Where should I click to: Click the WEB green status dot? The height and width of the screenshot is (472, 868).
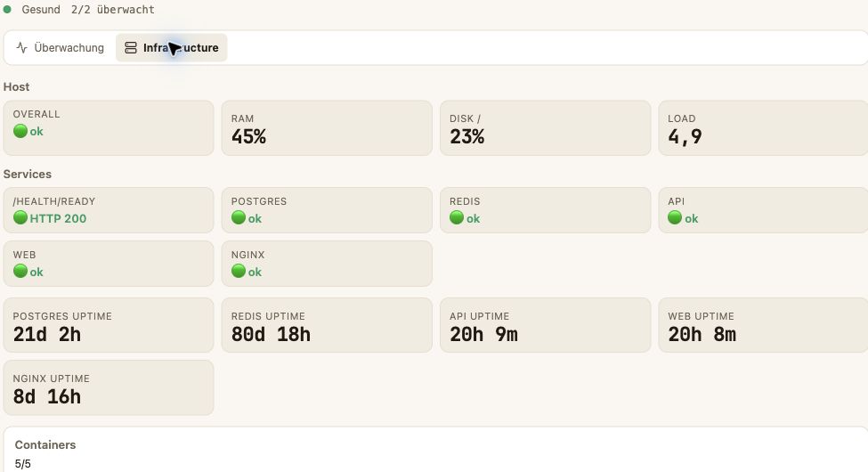click(x=20, y=271)
